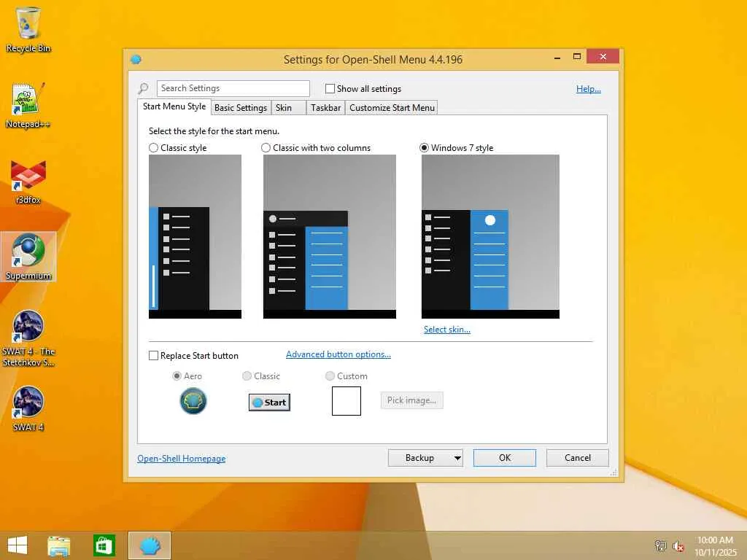Select Windows 7 style radio button
Viewport: 747px width, 560px height.
tap(424, 147)
